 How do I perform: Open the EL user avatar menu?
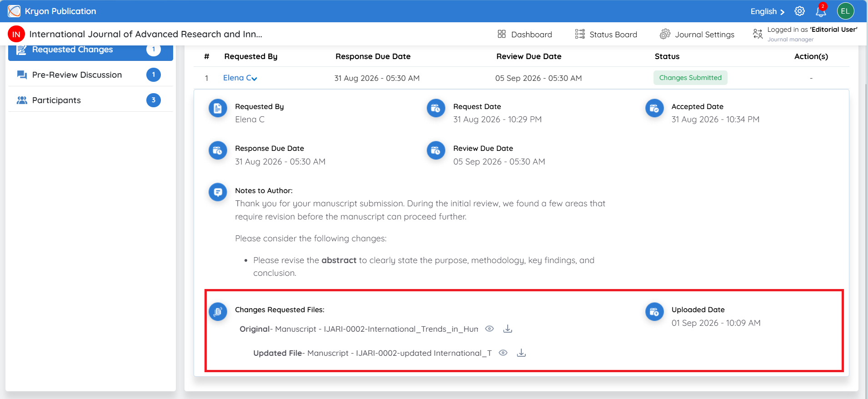(x=845, y=11)
